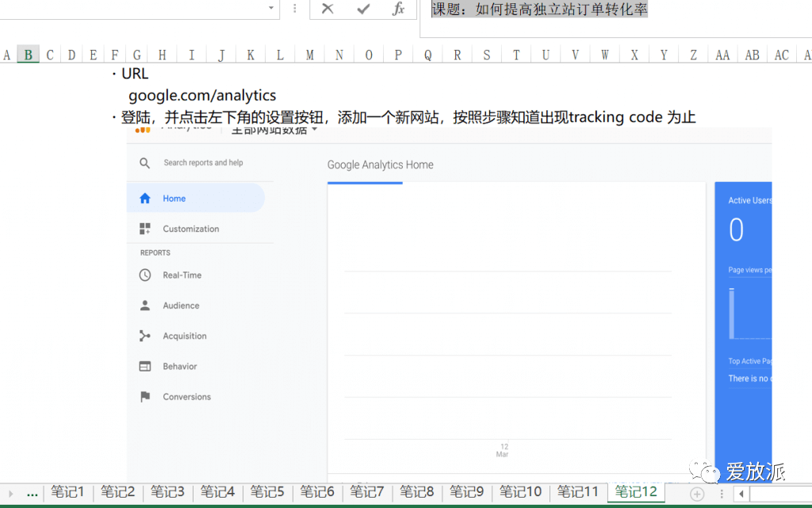Viewport: 812px width, 508px height.
Task: Open Conversions reports
Action: point(186,397)
